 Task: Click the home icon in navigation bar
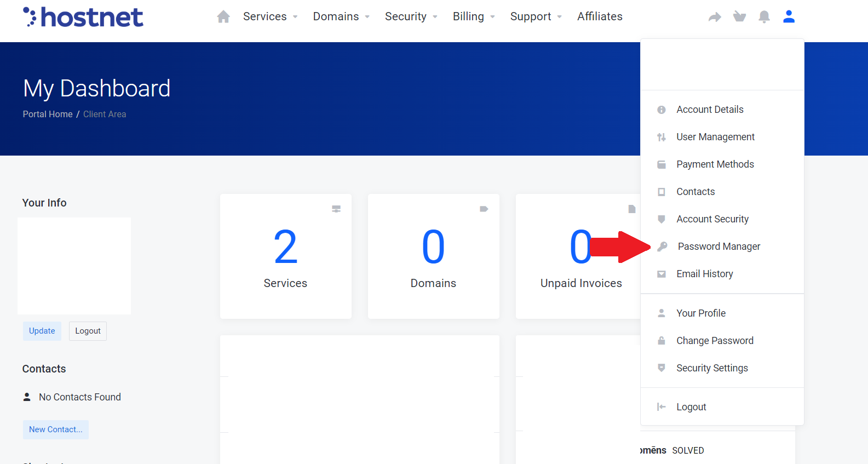pos(223,17)
